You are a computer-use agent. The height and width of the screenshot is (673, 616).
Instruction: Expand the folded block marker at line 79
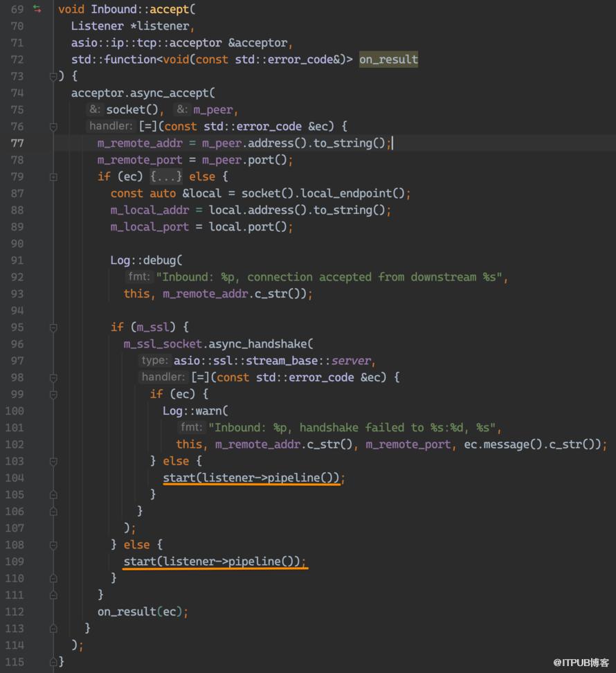pyautogui.click(x=53, y=177)
